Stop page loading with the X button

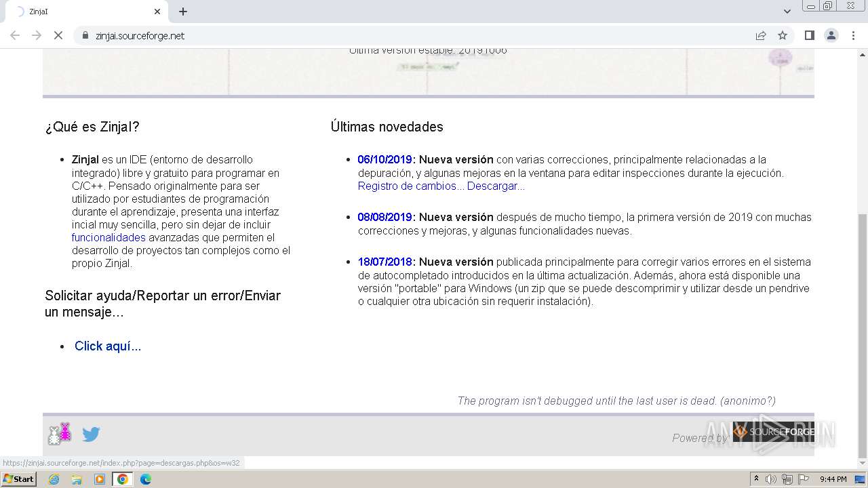tap(58, 35)
